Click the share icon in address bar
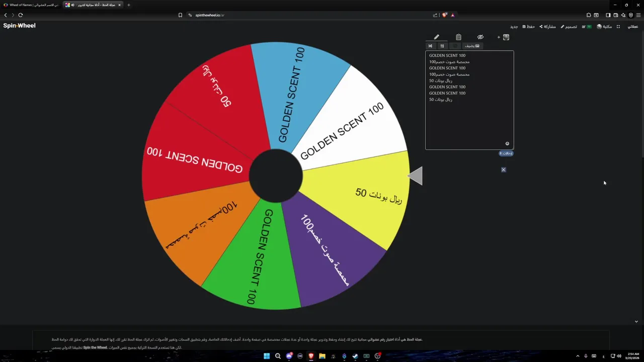The height and width of the screenshot is (362, 644). click(435, 15)
